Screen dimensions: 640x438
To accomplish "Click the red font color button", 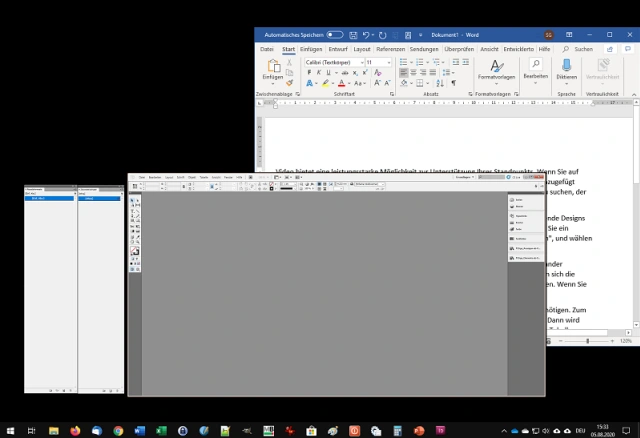I will [342, 84].
